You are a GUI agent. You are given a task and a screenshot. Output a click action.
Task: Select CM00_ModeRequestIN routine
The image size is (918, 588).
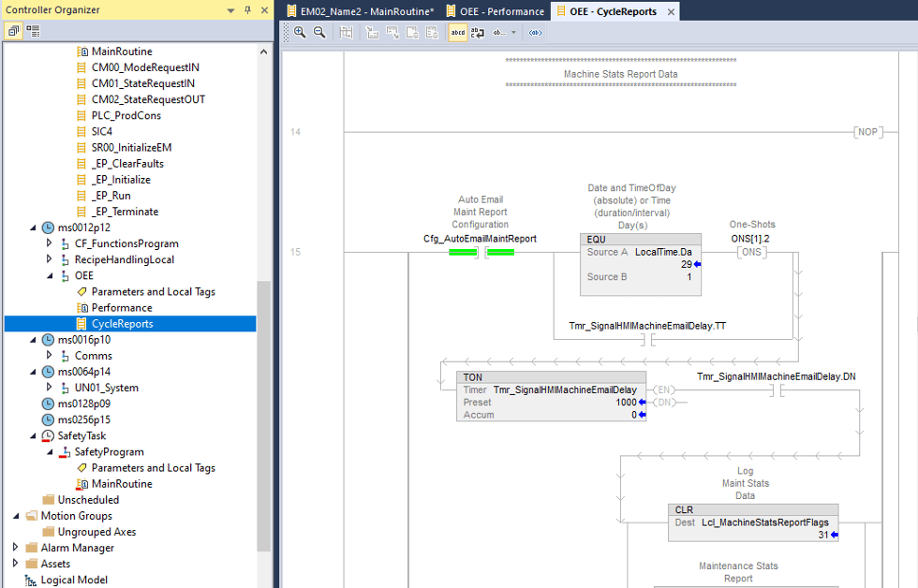click(145, 67)
